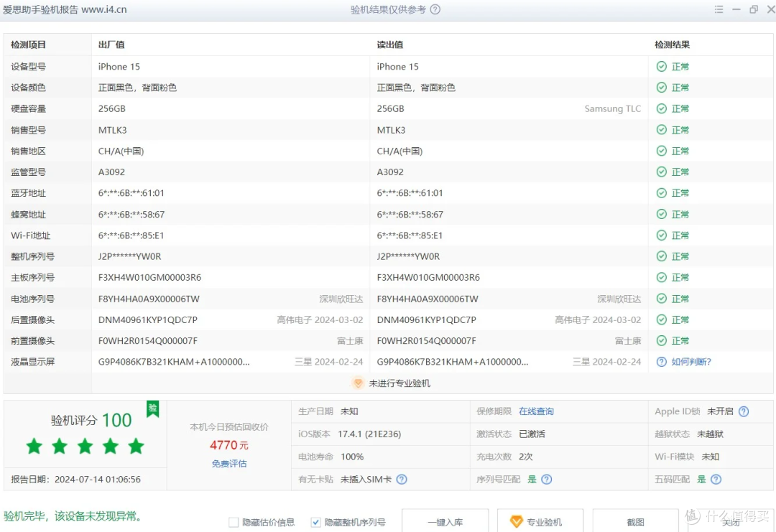Click the 报告日期 2024-07-14 01:06:56 text
The image size is (776, 532).
[x=75, y=479]
